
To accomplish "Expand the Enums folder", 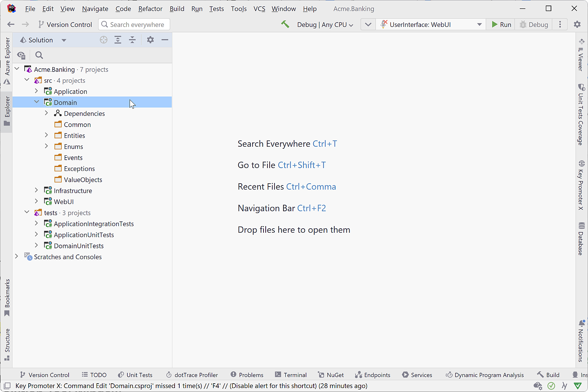I will (46, 146).
